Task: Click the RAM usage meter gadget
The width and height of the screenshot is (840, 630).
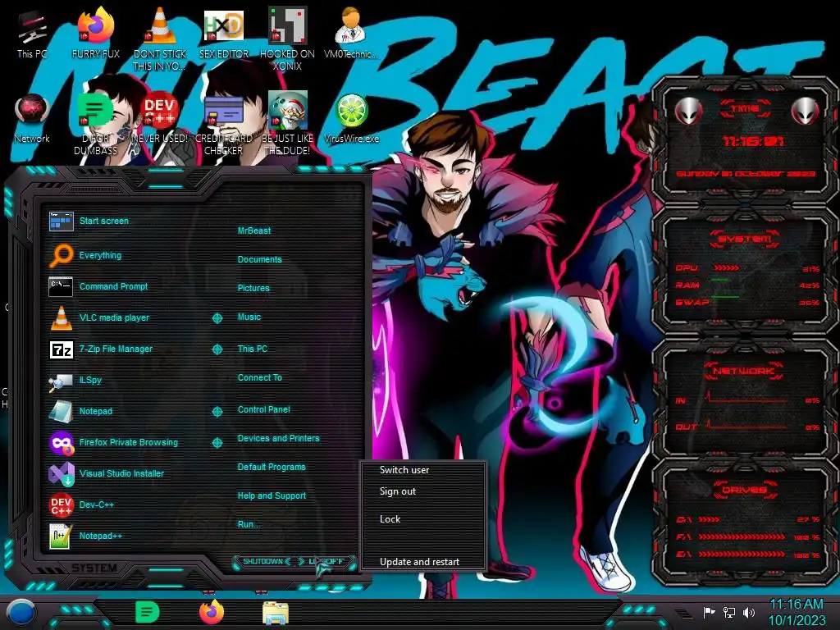Action: [746, 285]
